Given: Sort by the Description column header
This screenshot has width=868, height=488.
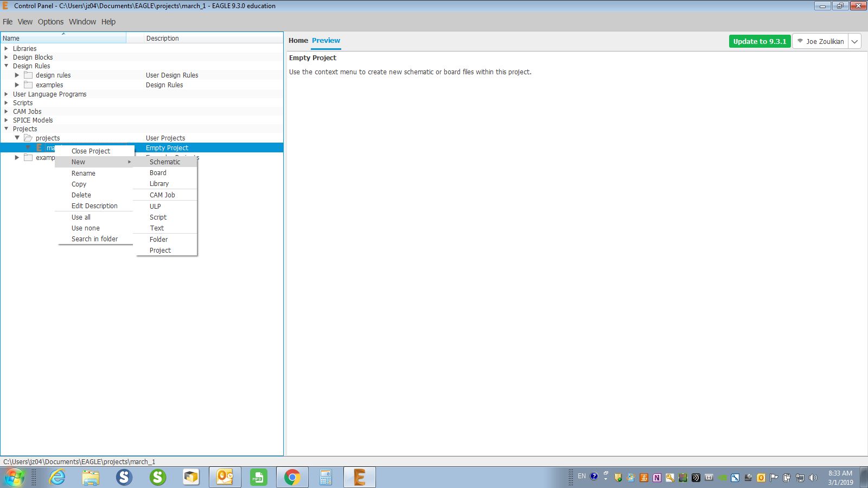Looking at the screenshot, I should point(213,38).
